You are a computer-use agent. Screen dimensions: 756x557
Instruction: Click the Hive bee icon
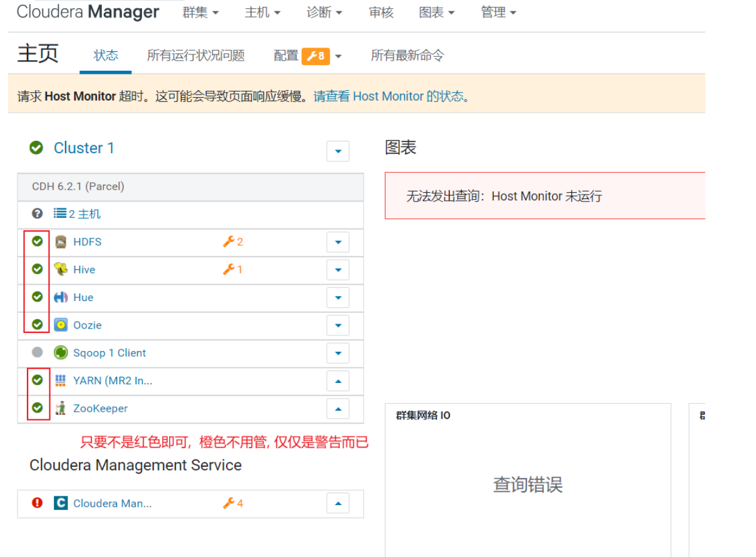[x=61, y=270]
